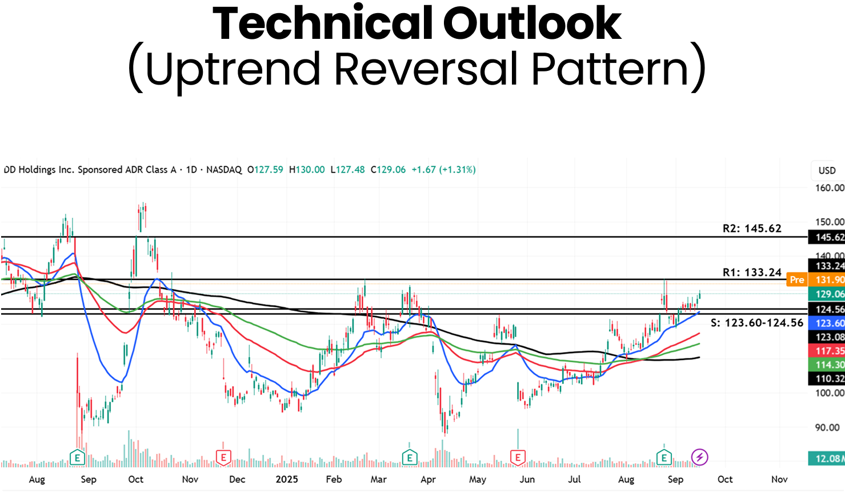This screenshot has height=504, width=845.
Task: Click the orange Pre market label
Action: 796,280
